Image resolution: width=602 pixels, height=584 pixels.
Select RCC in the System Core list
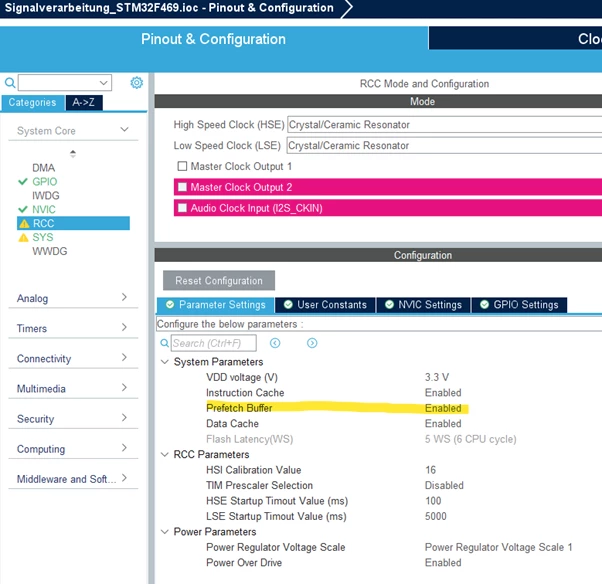(73, 223)
